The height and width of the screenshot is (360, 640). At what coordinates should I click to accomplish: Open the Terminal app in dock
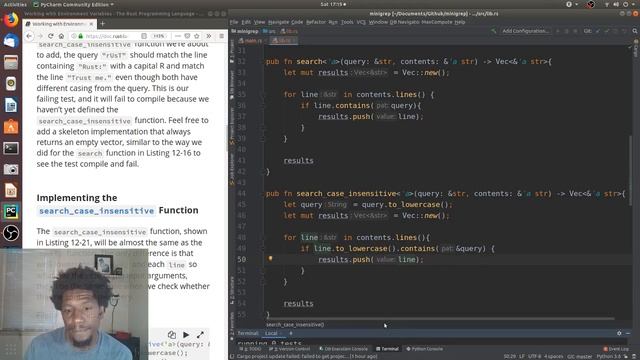(11, 148)
